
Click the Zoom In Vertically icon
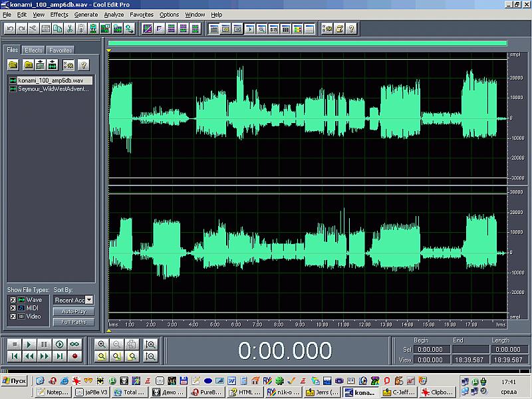151,344
